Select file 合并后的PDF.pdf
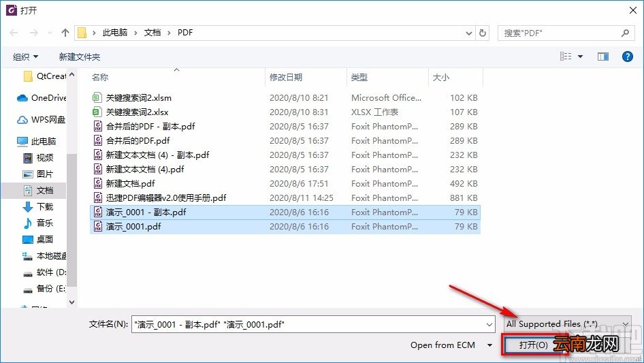This screenshot has height=363, width=644. click(x=285, y=140)
